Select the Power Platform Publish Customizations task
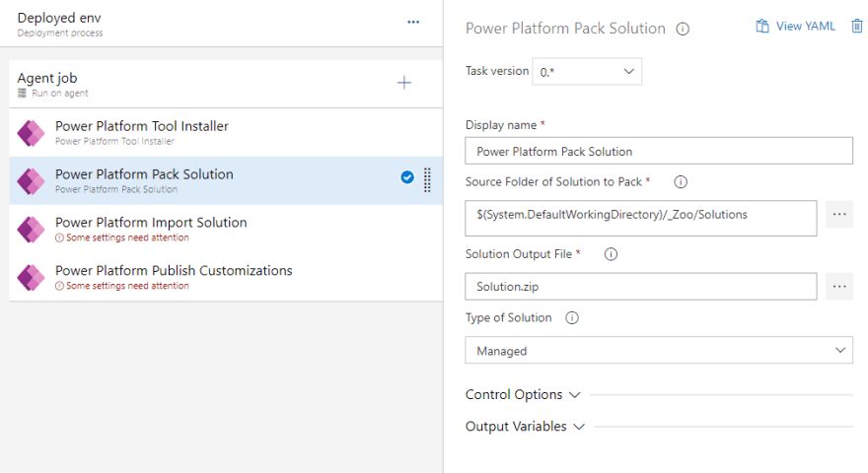This screenshot has height=473, width=868. tap(226, 277)
